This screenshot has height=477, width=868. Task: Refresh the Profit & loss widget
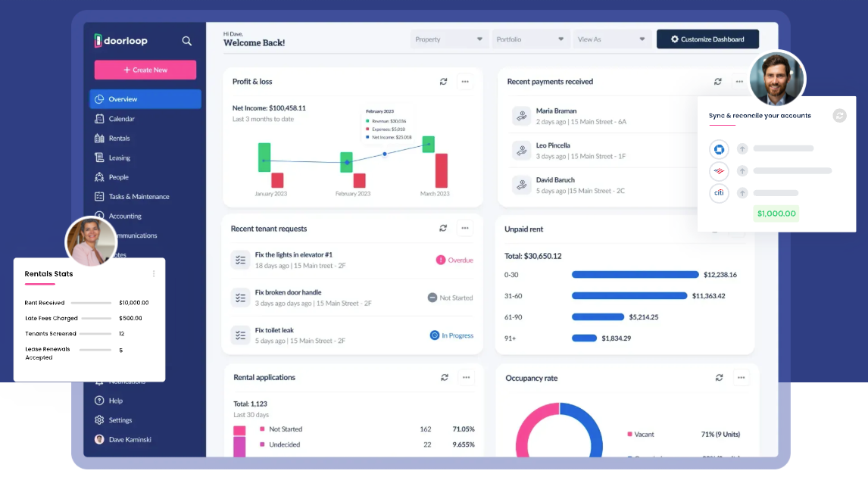point(444,82)
